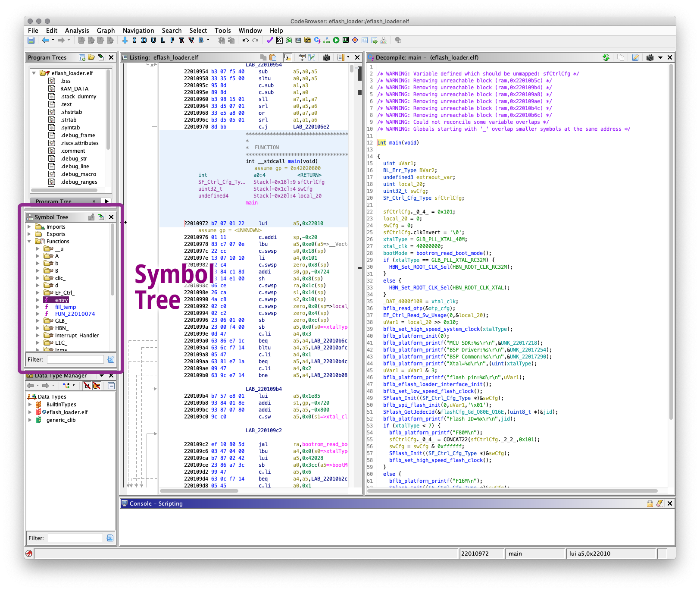Open the Data Type Manager dropdown menu arrow

(102, 375)
